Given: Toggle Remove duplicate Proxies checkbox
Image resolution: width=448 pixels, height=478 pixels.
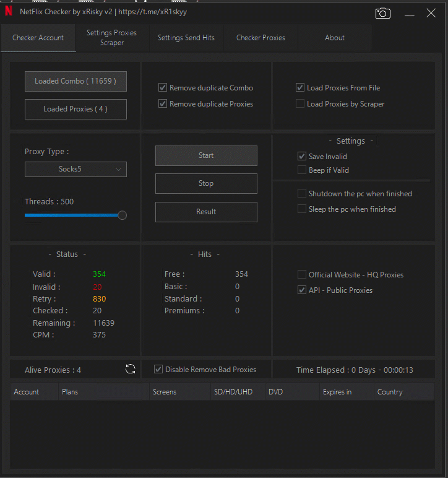Looking at the screenshot, I should click(163, 103).
